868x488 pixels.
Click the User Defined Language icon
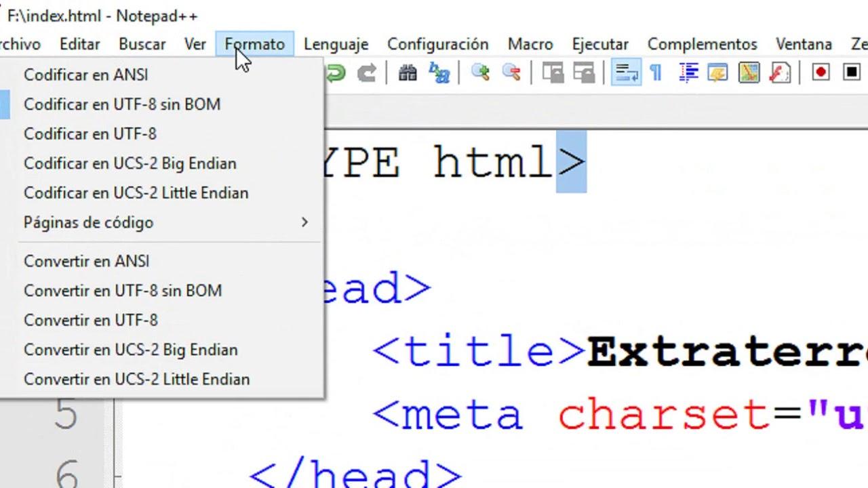coord(717,73)
